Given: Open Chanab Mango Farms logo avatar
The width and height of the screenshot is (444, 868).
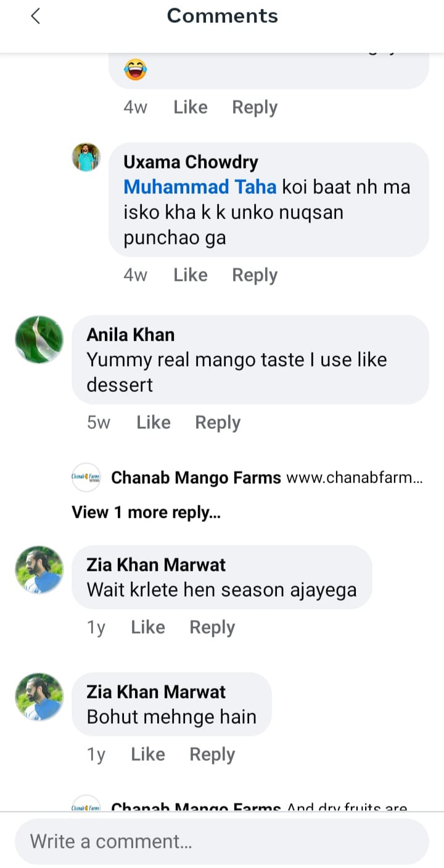Looking at the screenshot, I should pyautogui.click(x=86, y=477).
